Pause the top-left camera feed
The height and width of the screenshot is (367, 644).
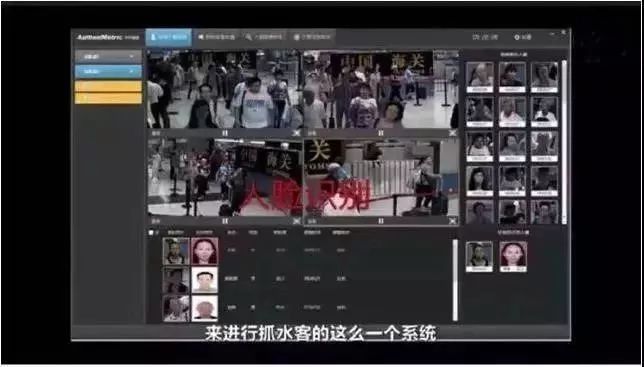[x=225, y=133]
